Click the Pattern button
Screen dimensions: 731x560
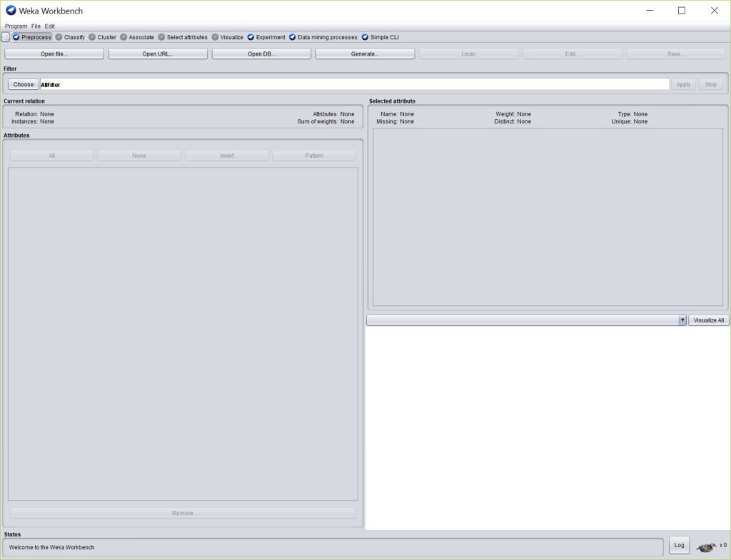pos(314,156)
